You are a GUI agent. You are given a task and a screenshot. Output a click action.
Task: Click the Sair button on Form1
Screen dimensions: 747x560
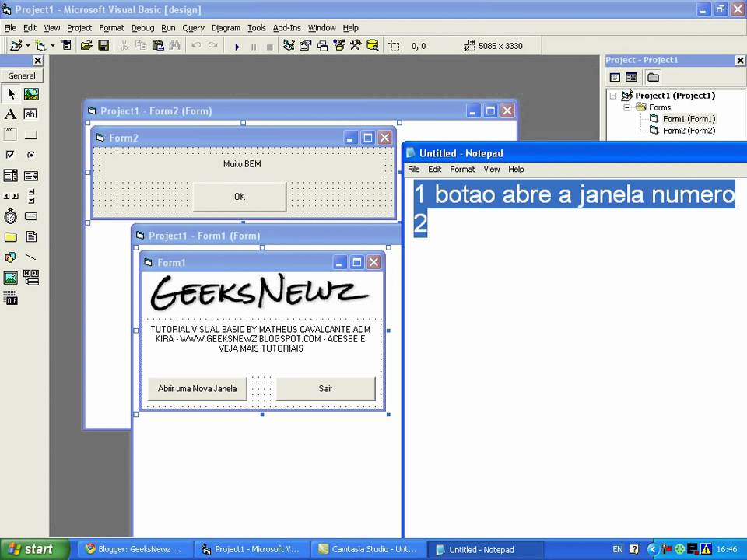click(x=326, y=389)
